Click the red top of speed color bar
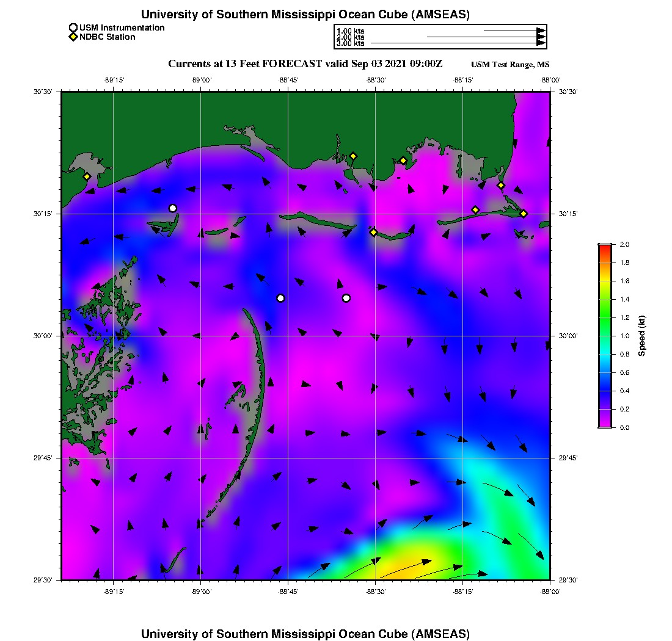Image resolution: width=672 pixels, height=641 pixels. click(605, 247)
